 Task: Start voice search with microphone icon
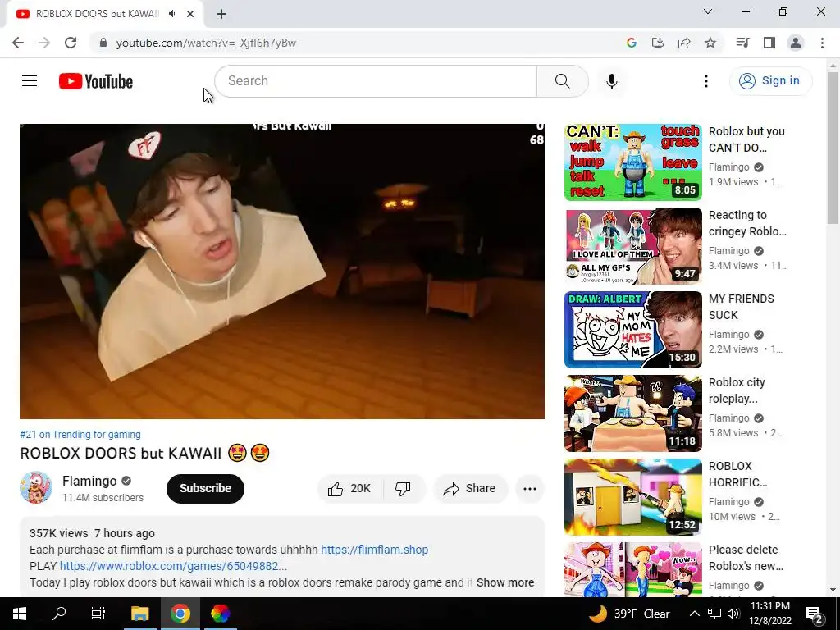point(612,81)
